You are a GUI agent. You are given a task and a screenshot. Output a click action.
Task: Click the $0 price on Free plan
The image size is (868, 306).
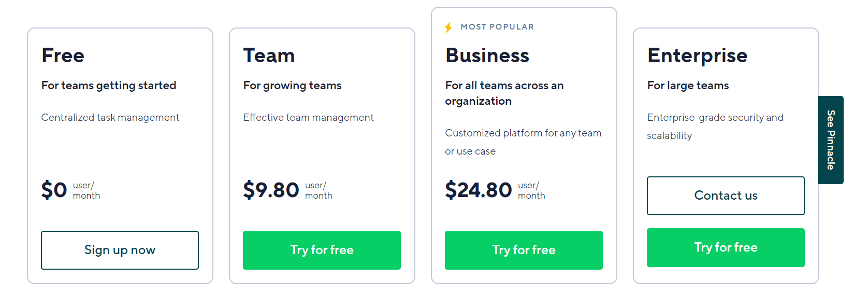[54, 190]
